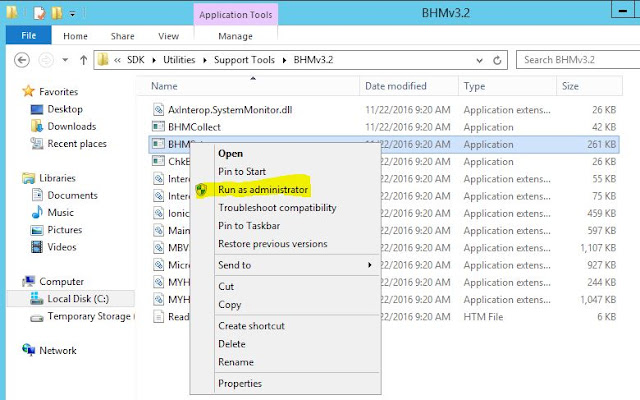Viewport: 640px width, 400px height.
Task: Select Computer in the navigation pane
Action: point(61,281)
